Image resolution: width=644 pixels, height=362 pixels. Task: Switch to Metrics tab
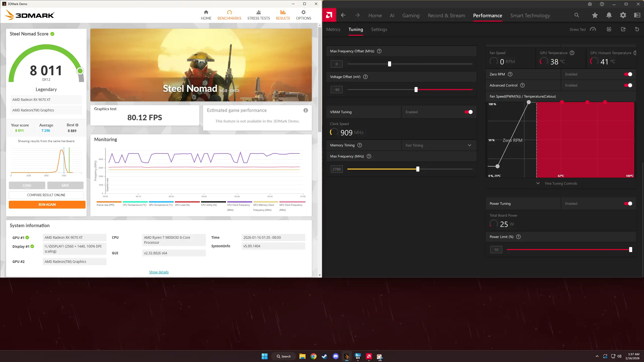[333, 29]
